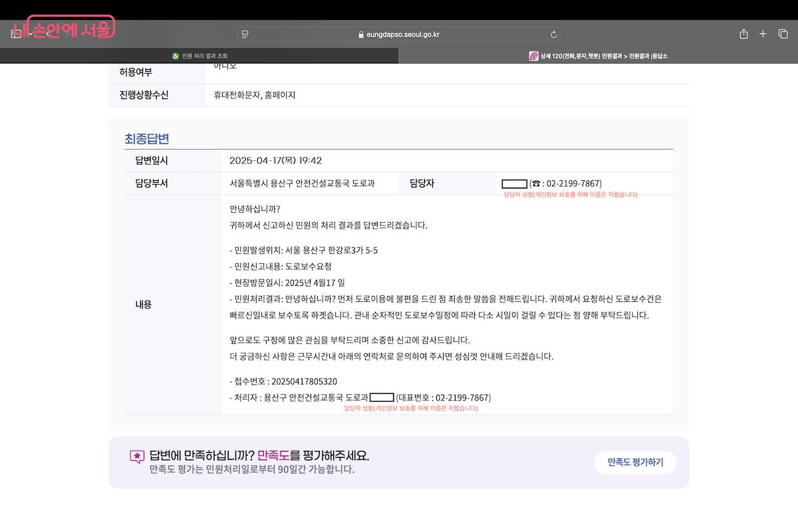This screenshot has width=798, height=532.
Task: Open the Share menu in Safari toolbar
Action: (x=743, y=34)
